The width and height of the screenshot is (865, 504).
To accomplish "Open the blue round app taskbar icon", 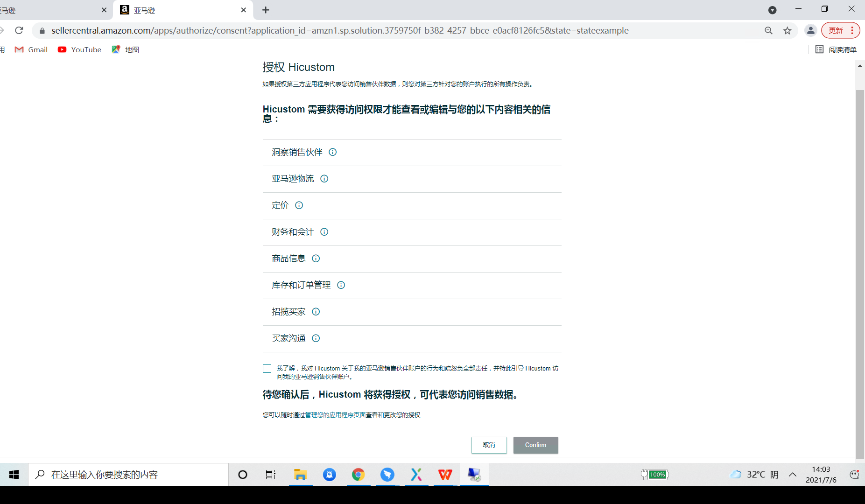I will [x=330, y=475].
